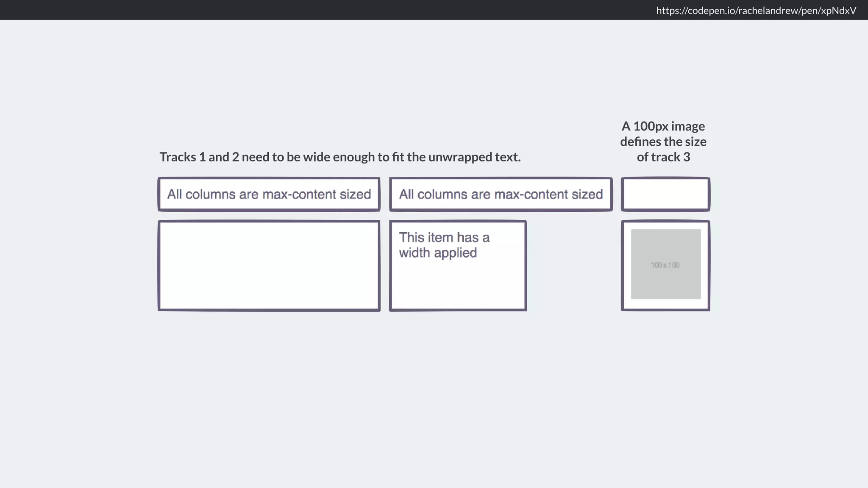Click the gray 100 x 100 placeholder image
This screenshot has width=868, height=488.
(x=665, y=264)
